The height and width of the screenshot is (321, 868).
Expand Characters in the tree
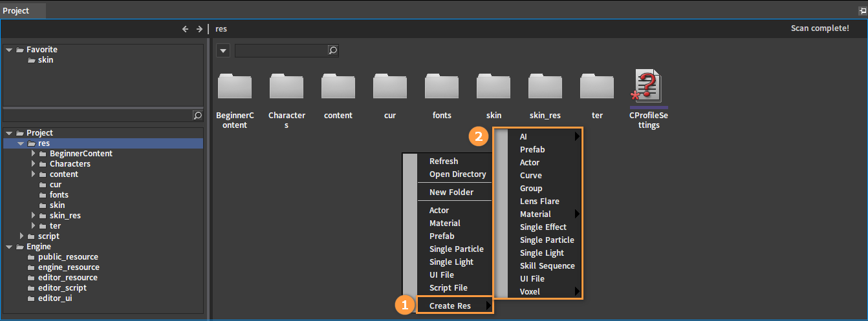(x=33, y=164)
